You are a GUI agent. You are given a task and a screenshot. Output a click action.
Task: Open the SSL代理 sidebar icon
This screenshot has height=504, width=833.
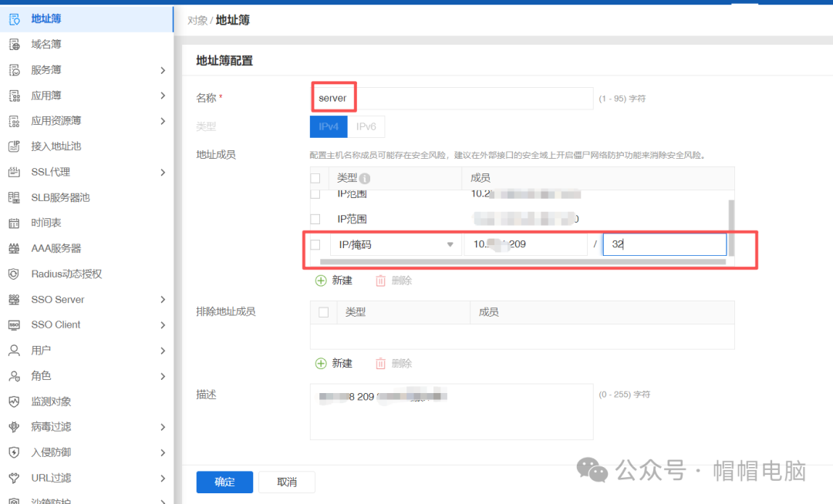(x=15, y=171)
